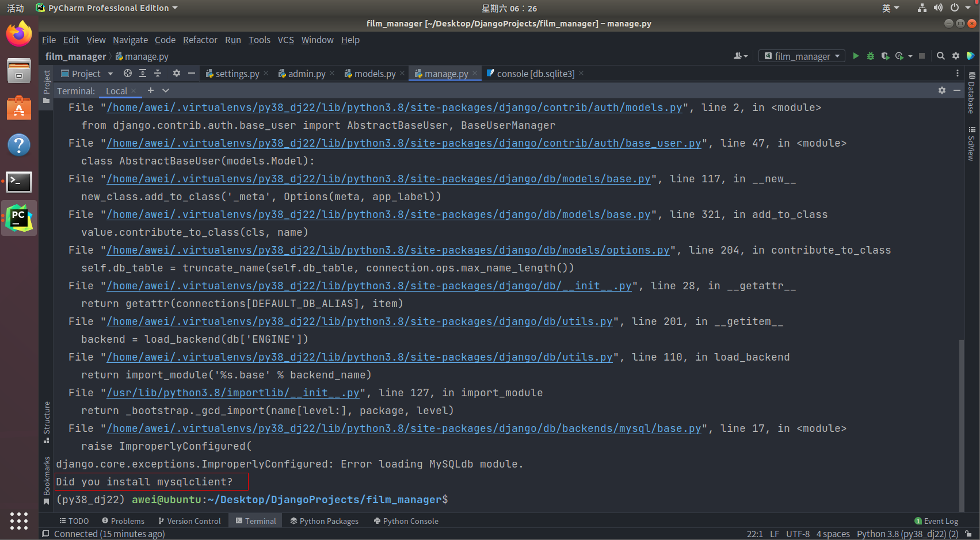The image size is (980, 540).
Task: Open Ubuntu Software from the dock
Action: pos(19,108)
